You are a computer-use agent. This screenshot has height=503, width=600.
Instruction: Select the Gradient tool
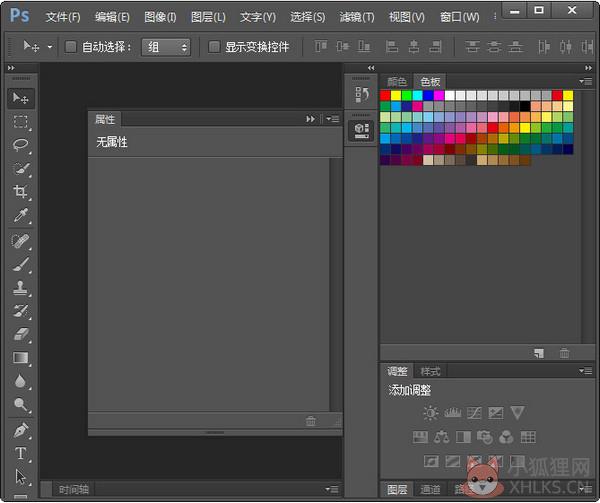coord(21,358)
